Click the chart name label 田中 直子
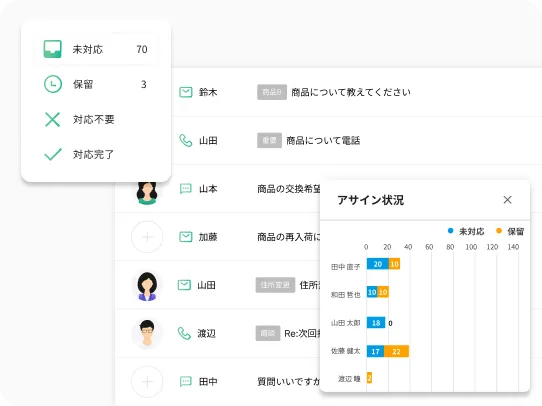 click(x=345, y=267)
